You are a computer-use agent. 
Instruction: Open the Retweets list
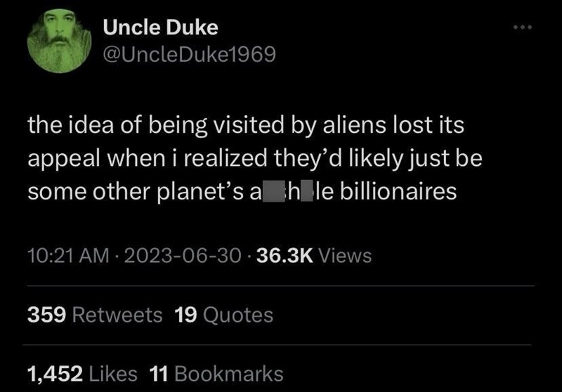118,315
